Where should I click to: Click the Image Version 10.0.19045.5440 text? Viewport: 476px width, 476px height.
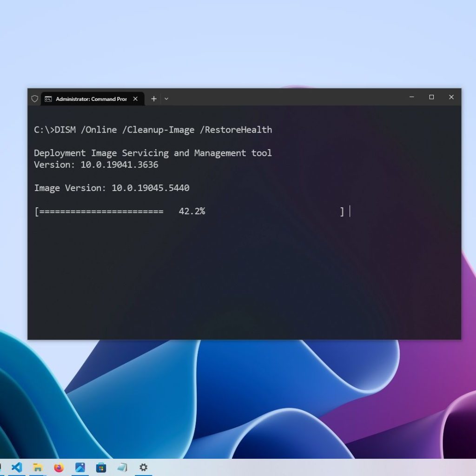tap(112, 188)
